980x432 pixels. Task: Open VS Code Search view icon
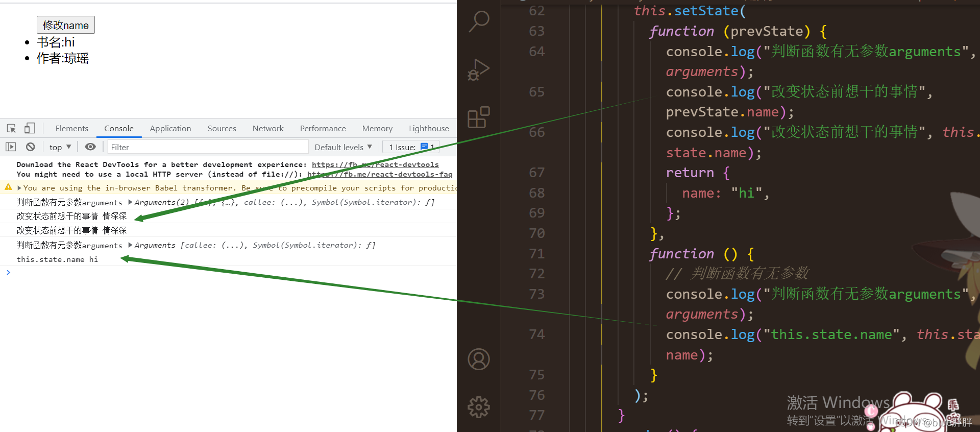(x=479, y=21)
